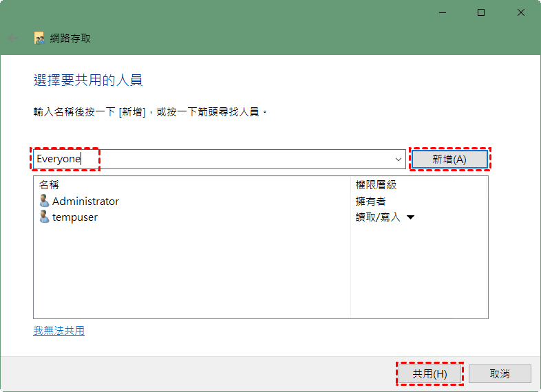Click the 權限層級 column header
Screen dimensions: 541x392
[376, 185]
